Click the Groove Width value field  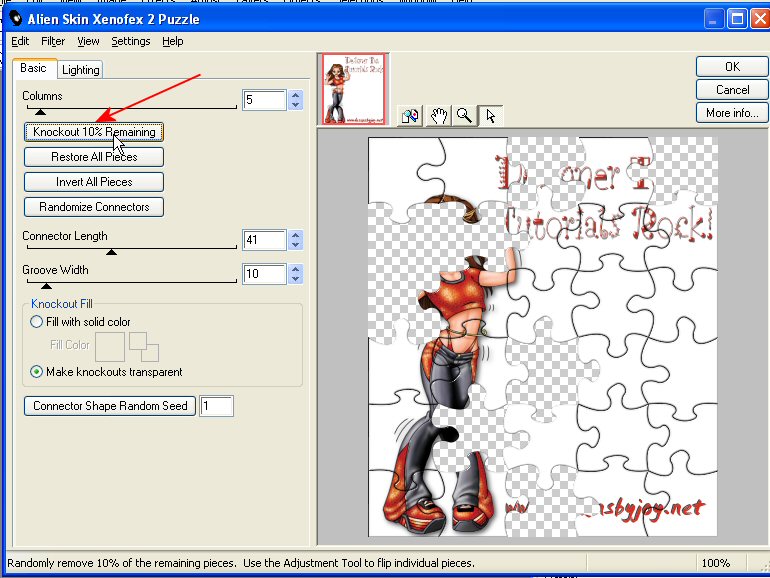pos(264,274)
